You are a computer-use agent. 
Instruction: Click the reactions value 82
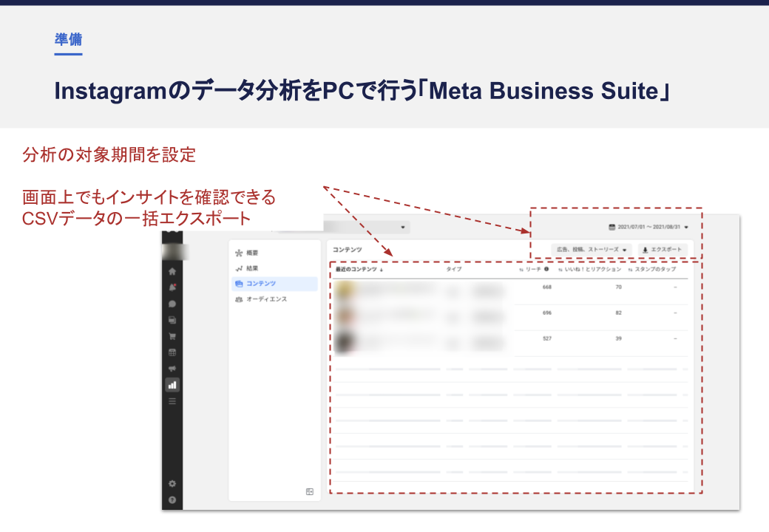point(618,313)
